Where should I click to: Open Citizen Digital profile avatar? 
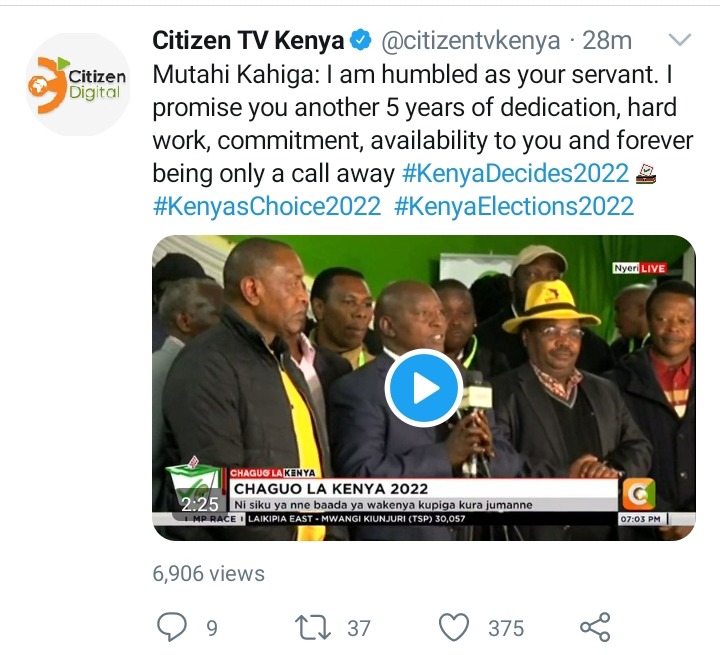coord(77,85)
